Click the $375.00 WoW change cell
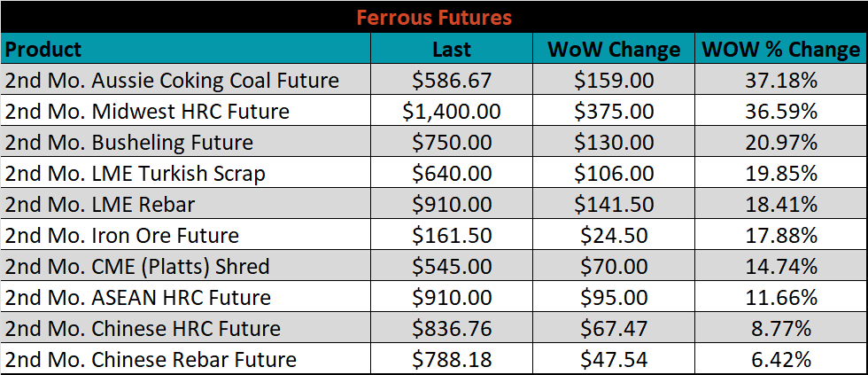This screenshot has width=868, height=375. click(614, 111)
